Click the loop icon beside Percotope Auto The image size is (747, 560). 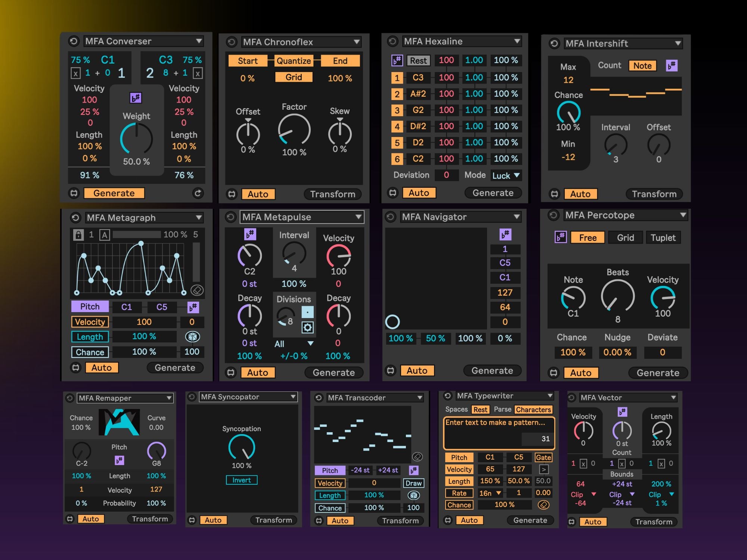(x=554, y=373)
